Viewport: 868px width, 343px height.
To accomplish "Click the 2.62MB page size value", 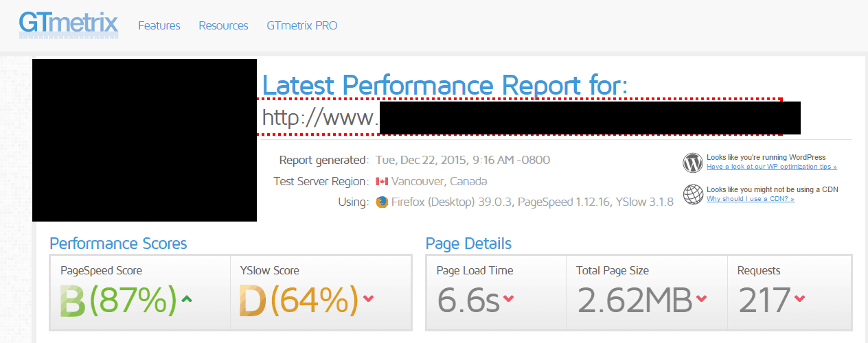I will 635,300.
